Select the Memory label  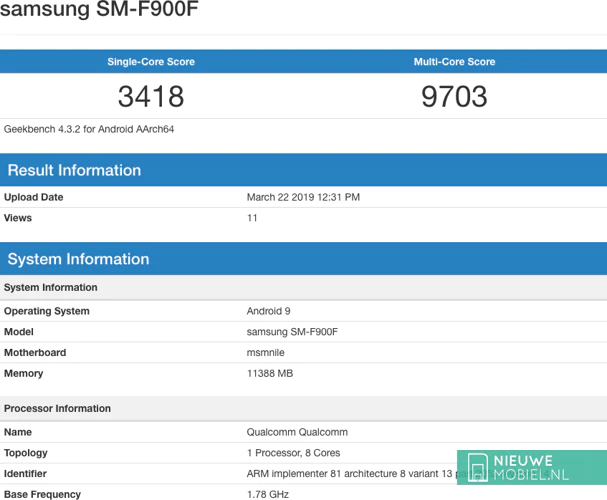(x=24, y=373)
